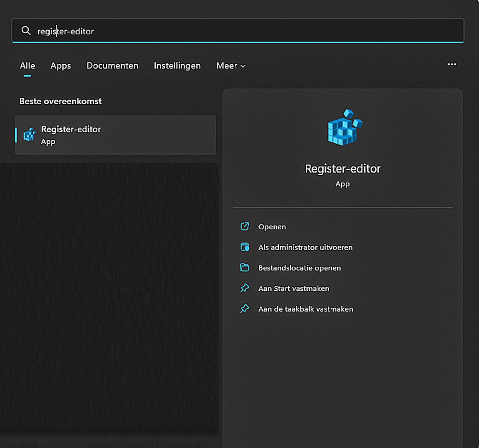Switch to the Instellingen tab
The width and height of the screenshot is (479, 448).
click(177, 66)
